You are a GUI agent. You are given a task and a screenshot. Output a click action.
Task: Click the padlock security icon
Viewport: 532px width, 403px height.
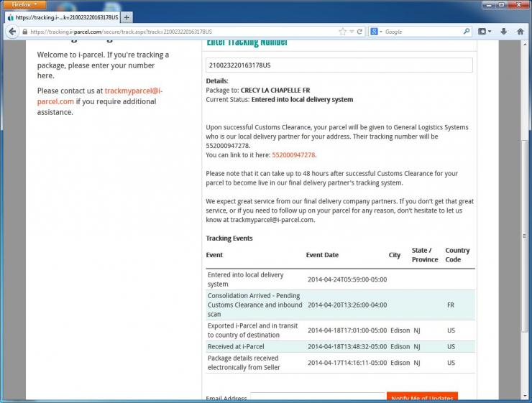click(24, 32)
